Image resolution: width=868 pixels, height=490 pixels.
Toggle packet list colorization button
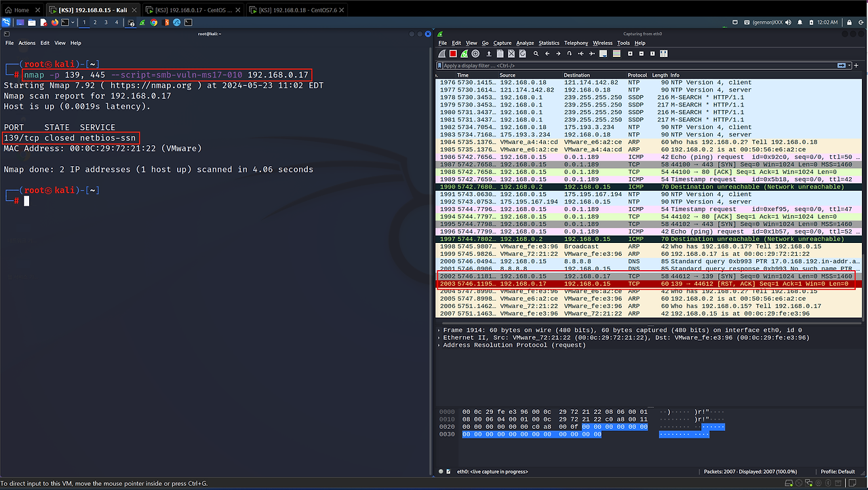(x=616, y=54)
